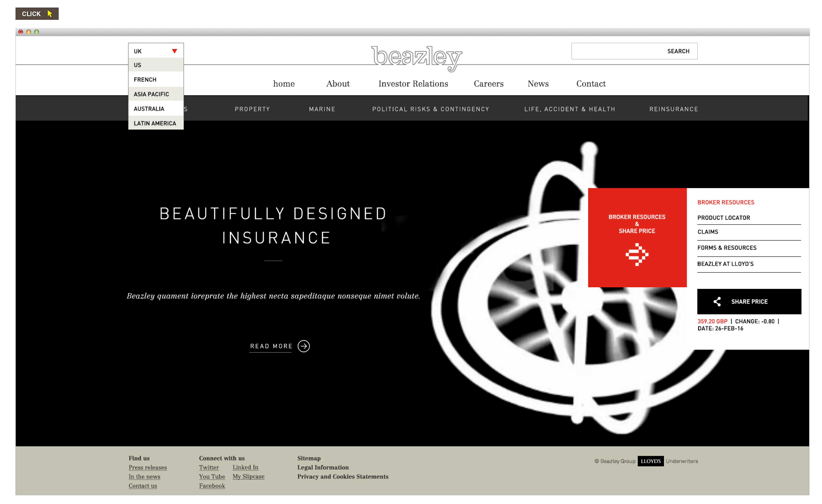Open Press releases footer link

148,467
